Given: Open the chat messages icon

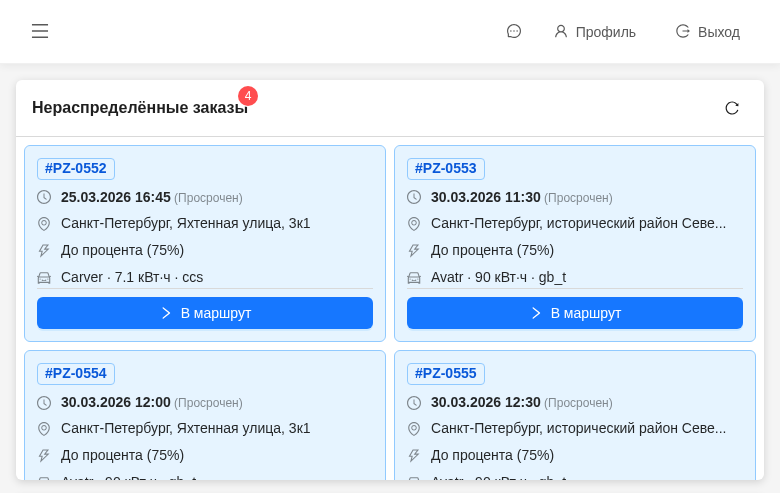Looking at the screenshot, I should pos(514,31).
